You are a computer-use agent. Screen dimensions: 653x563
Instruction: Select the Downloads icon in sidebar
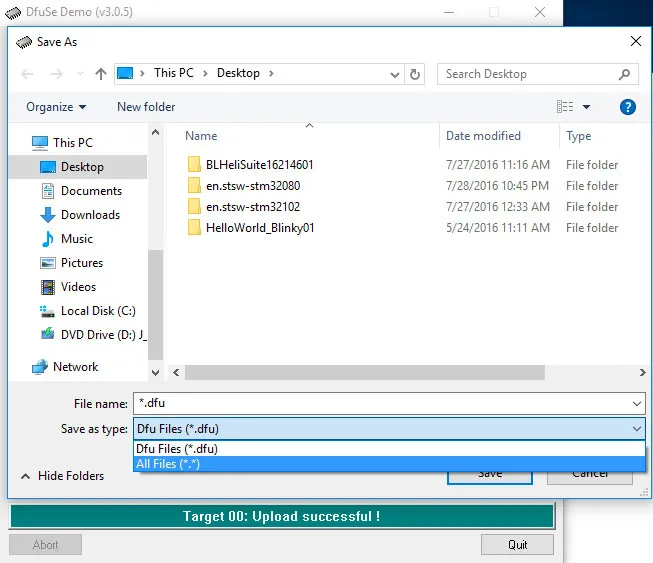pos(47,215)
